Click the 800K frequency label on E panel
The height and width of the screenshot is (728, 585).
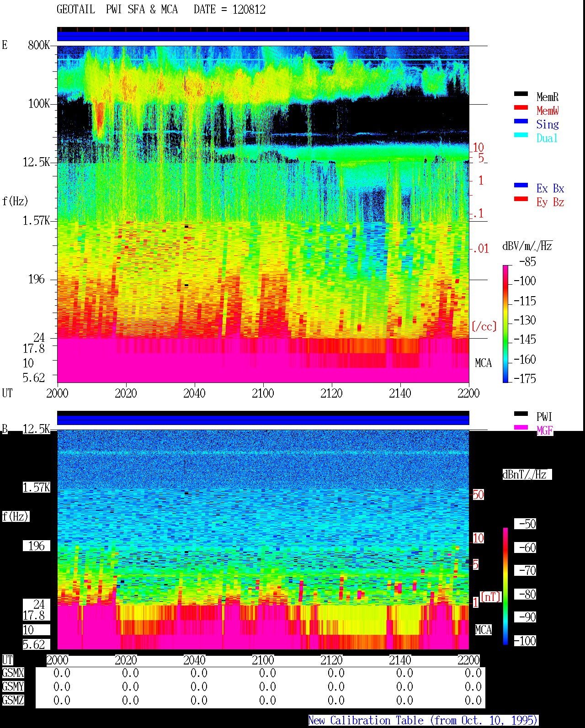coord(39,45)
